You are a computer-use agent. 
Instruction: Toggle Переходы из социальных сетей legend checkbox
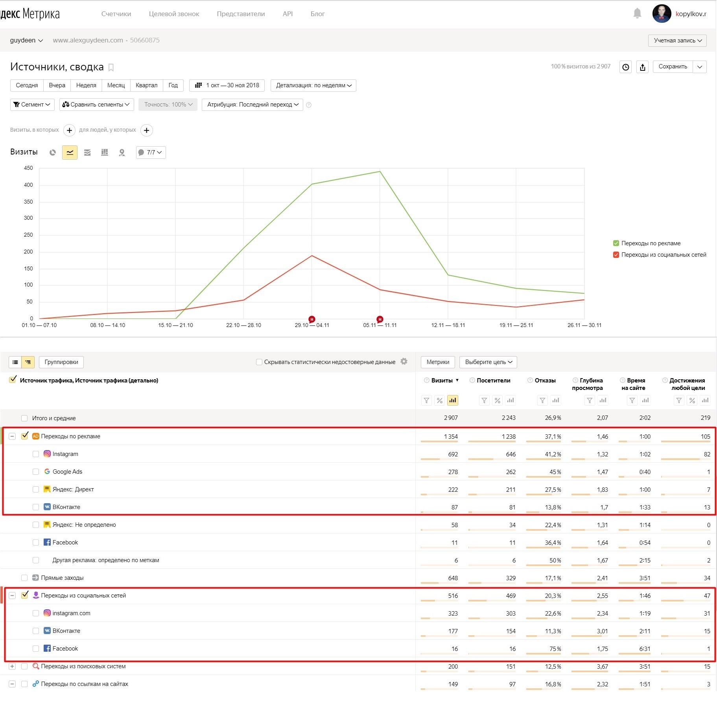(x=616, y=255)
